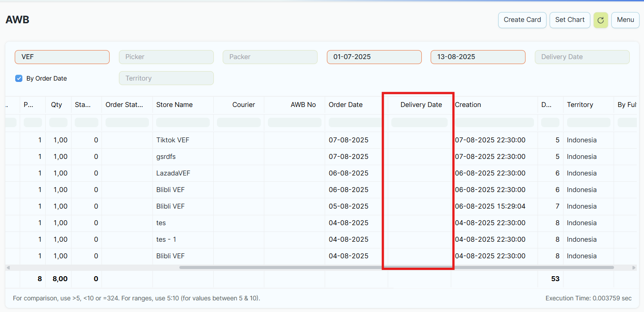Click the Store Name column filter box
Image resolution: width=644 pixels, height=312 pixels.
(183, 122)
